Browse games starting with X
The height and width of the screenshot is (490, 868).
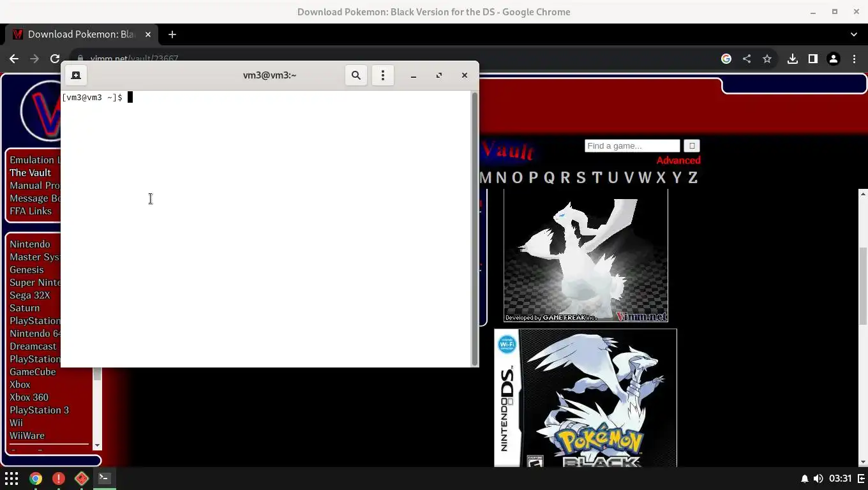661,178
